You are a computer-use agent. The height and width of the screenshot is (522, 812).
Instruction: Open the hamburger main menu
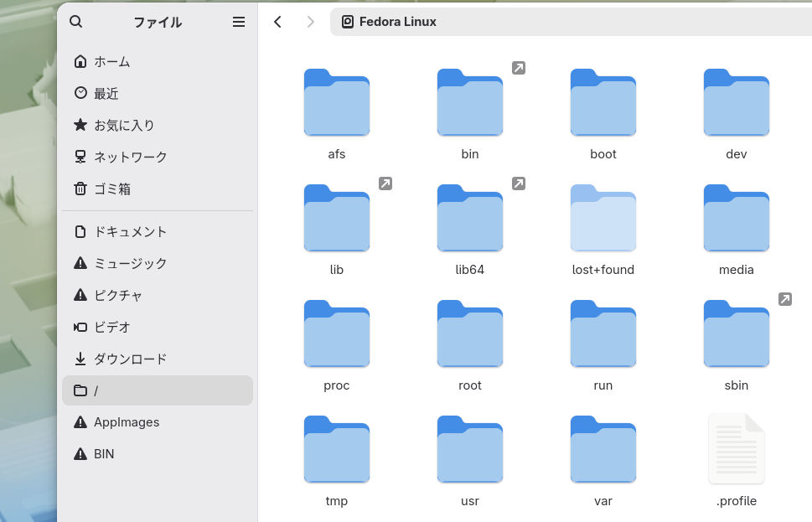click(239, 22)
